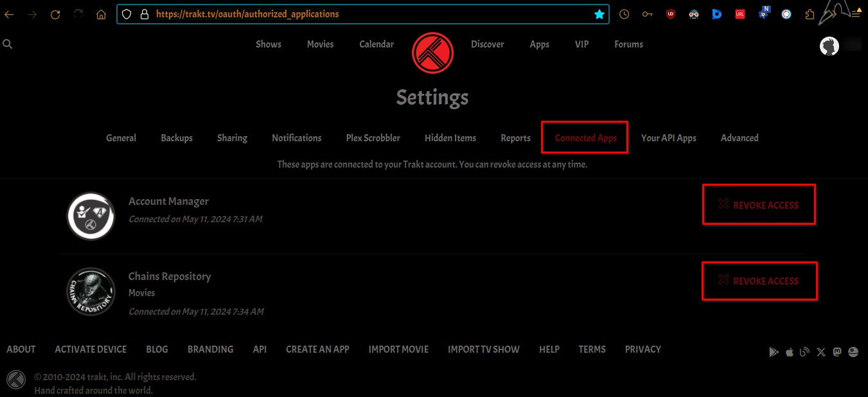Image resolution: width=868 pixels, height=397 pixels.
Task: Open the tracking protection shield icon
Action: coord(127,14)
